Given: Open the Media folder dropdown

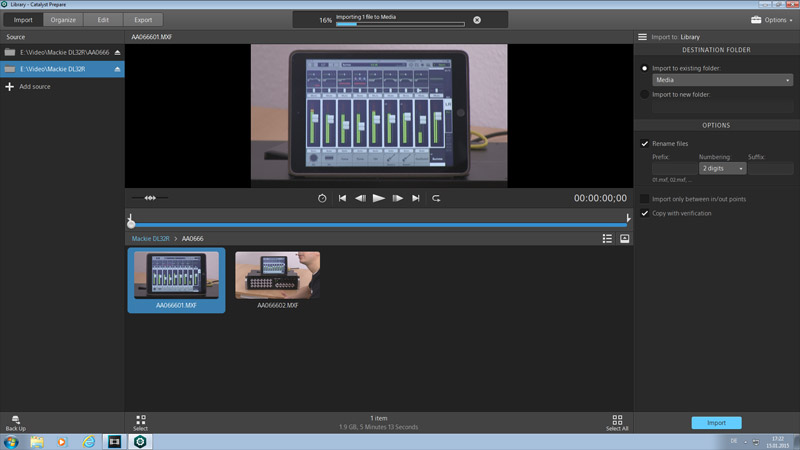Looking at the screenshot, I should (722, 79).
